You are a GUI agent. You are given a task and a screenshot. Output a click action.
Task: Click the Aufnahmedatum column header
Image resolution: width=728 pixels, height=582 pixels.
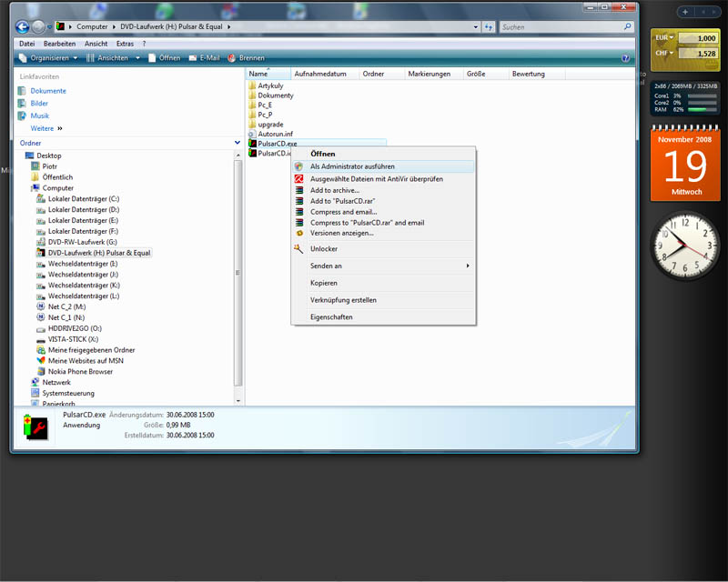(x=325, y=74)
